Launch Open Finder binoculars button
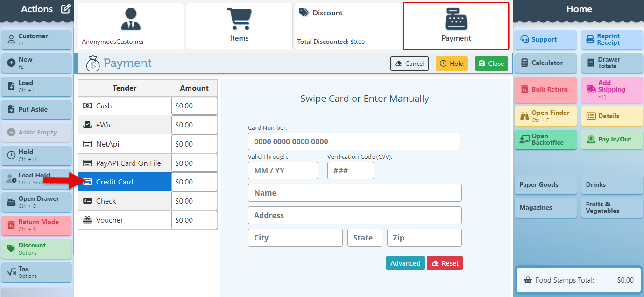 [x=545, y=116]
